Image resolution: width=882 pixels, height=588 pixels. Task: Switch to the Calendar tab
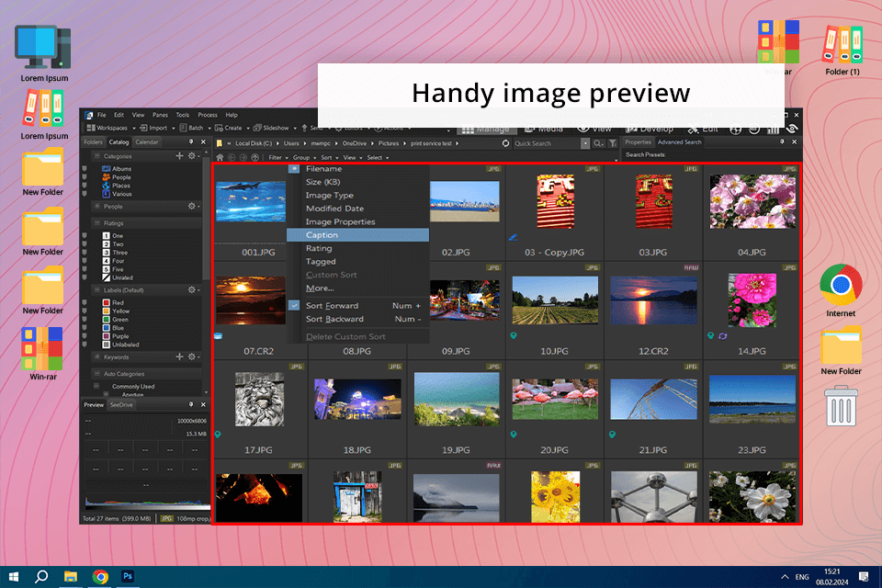(x=147, y=142)
